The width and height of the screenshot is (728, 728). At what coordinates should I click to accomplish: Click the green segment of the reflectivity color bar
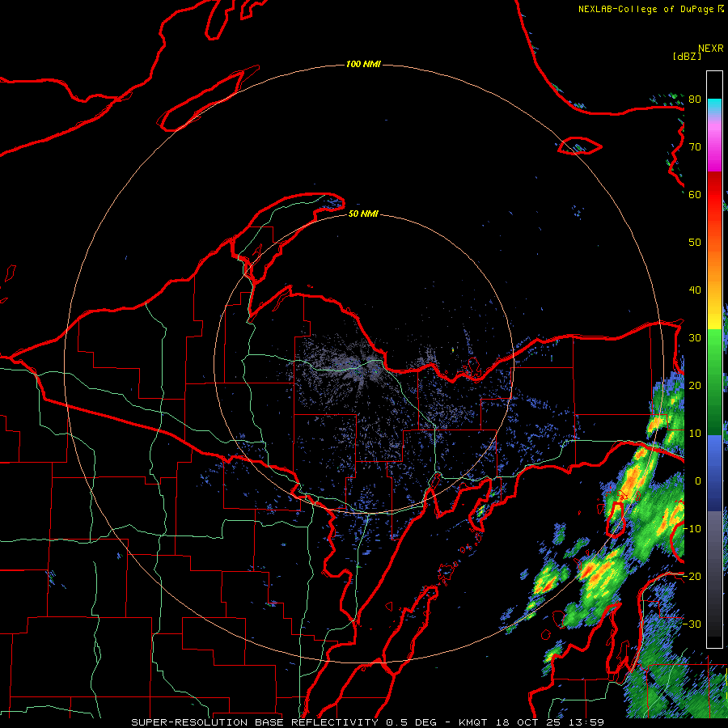tap(714, 382)
